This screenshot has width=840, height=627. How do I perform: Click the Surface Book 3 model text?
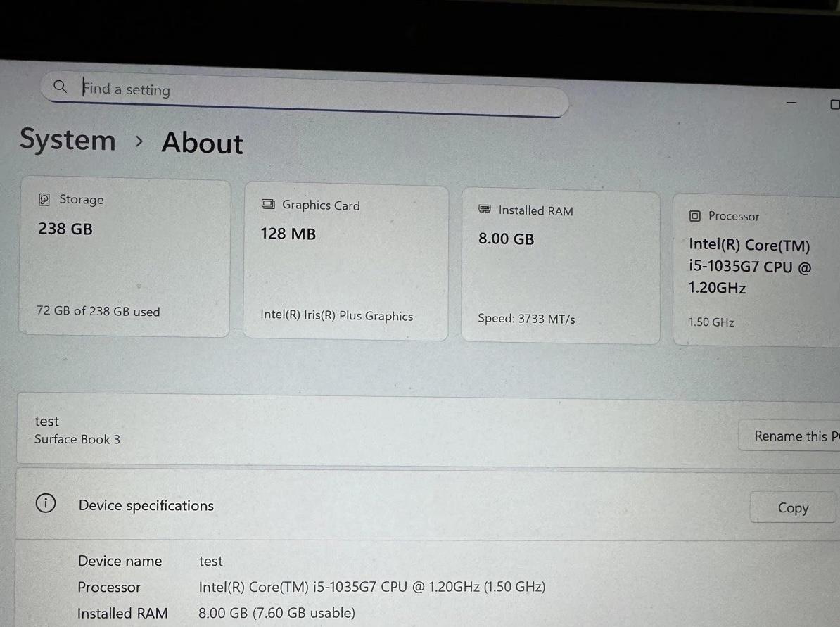(77, 439)
